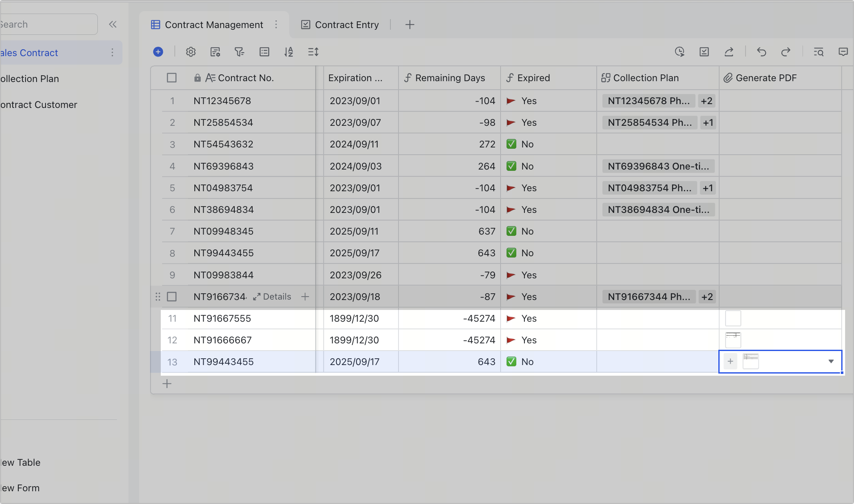854x504 pixels.
Task: Open the table settings gear icon
Action: [191, 52]
